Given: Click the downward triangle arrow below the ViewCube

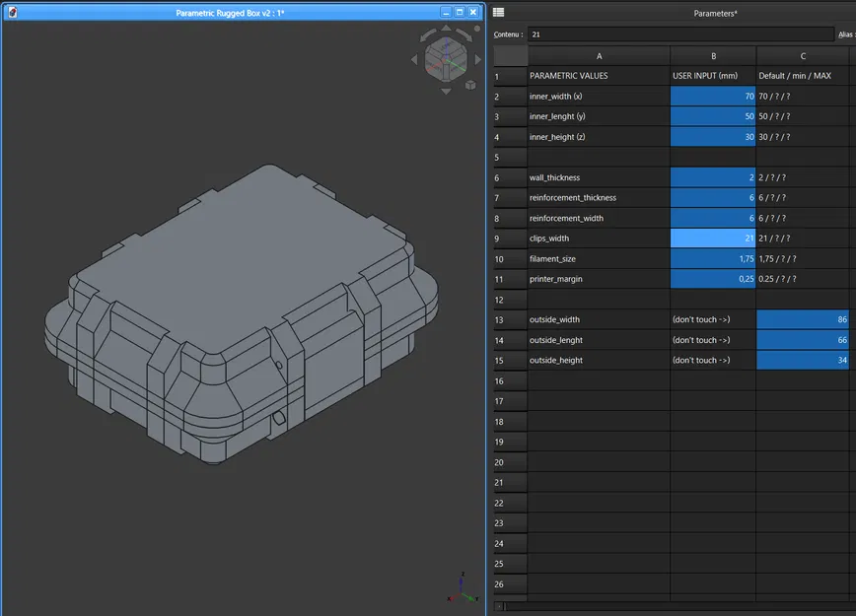Looking at the screenshot, I should coord(446,91).
